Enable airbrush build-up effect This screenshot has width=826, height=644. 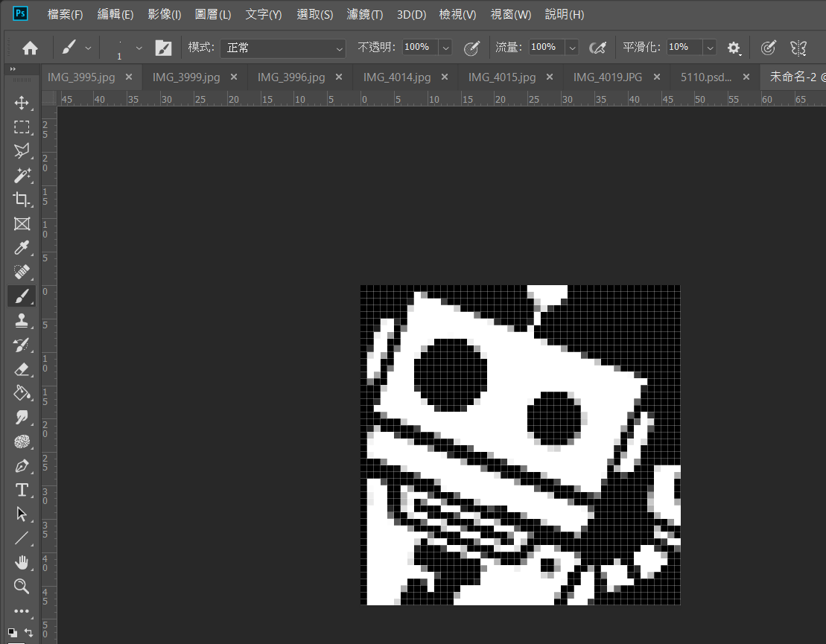click(597, 48)
